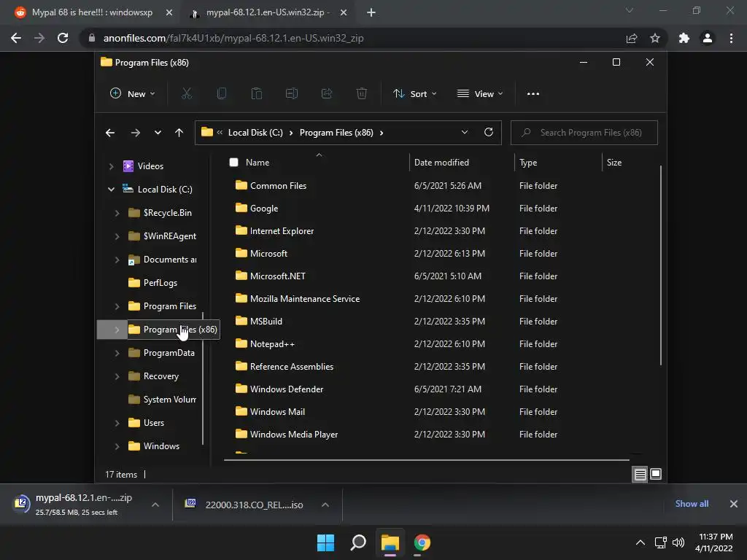The height and width of the screenshot is (560, 747).
Task: Select Program Files in the navigation tree
Action: (x=169, y=306)
